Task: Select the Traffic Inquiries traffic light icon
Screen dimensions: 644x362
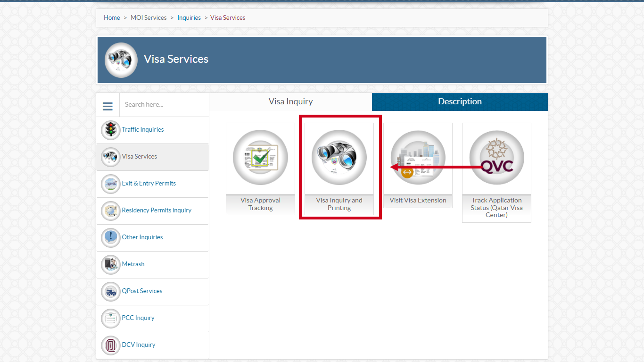Action: click(111, 130)
